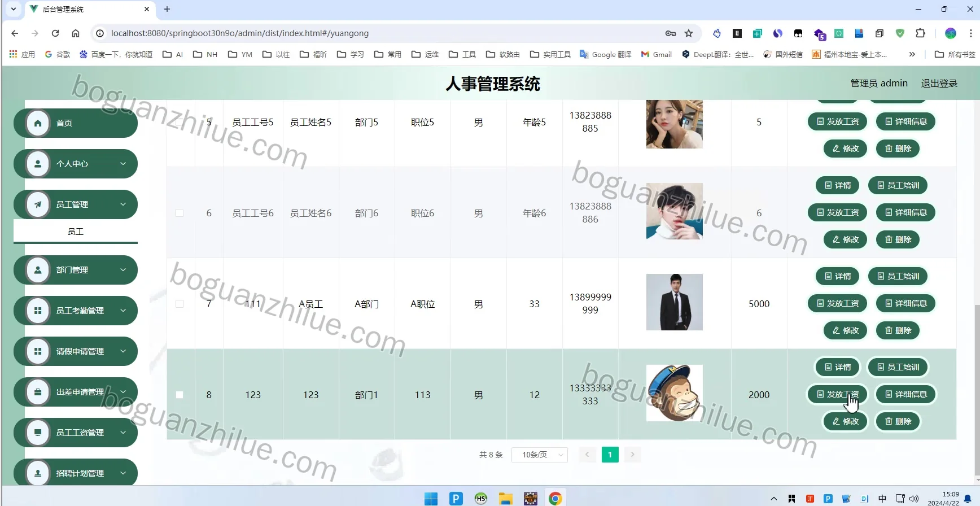Image resolution: width=980 pixels, height=506 pixels.
Task: Select pagination page 1
Action: tap(610, 455)
